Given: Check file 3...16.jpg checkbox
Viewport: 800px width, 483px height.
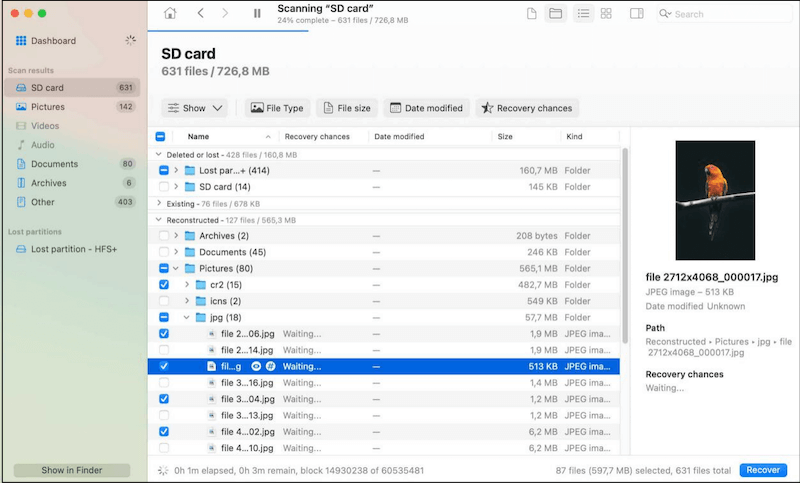Looking at the screenshot, I should click(x=164, y=383).
